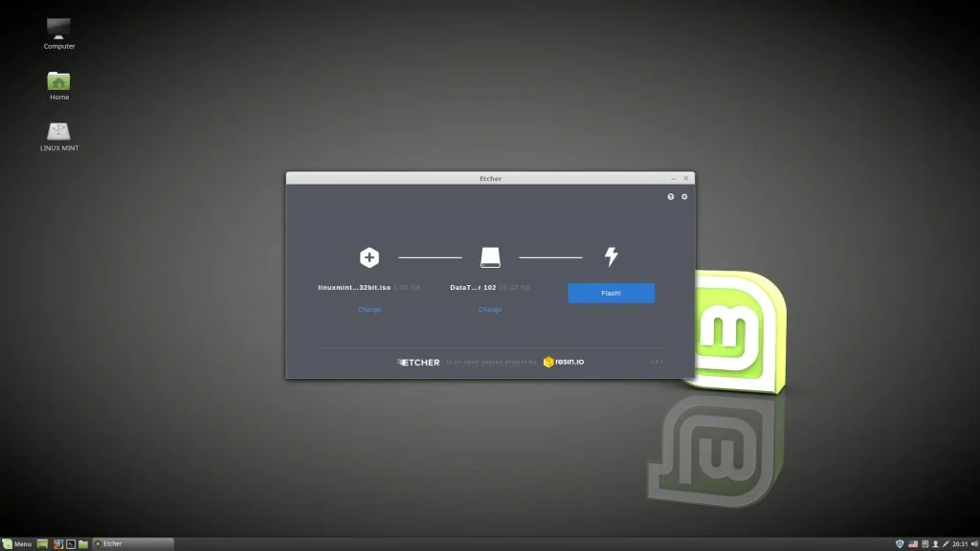Image resolution: width=980 pixels, height=551 pixels.
Task: Click the 20:31 clock in the panel
Action: [960, 544]
